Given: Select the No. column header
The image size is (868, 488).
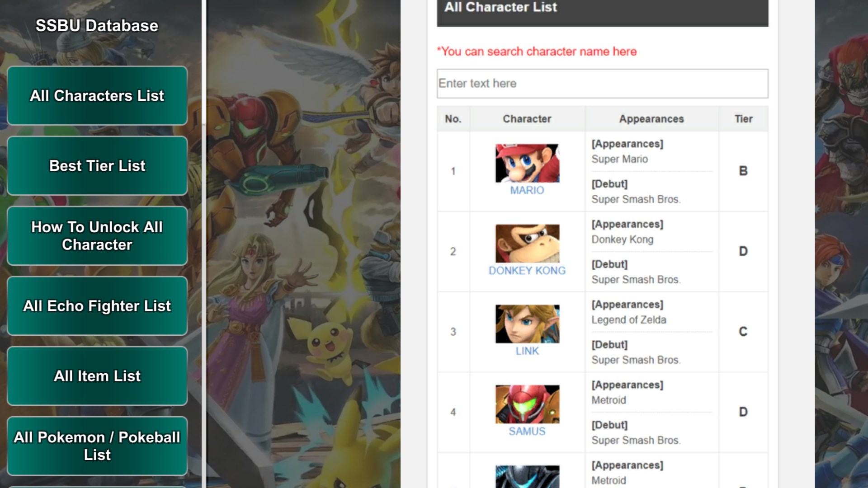Looking at the screenshot, I should (453, 119).
